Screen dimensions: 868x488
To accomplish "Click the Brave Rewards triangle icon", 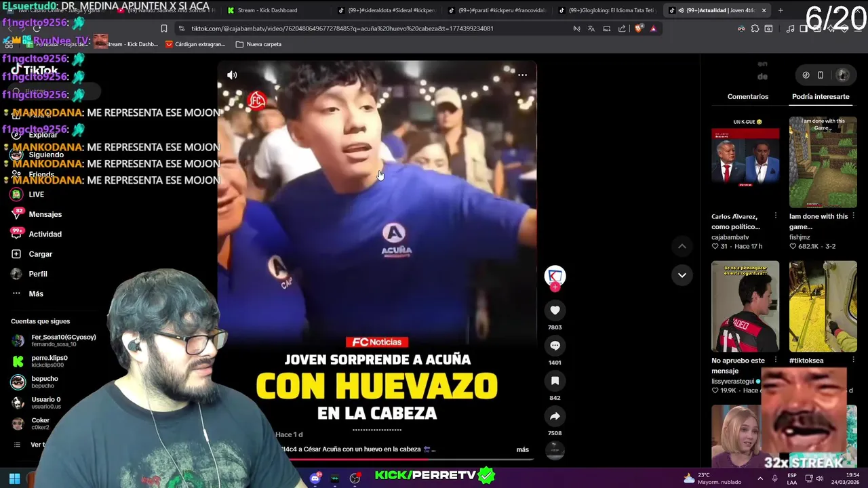I will pyautogui.click(x=653, y=28).
